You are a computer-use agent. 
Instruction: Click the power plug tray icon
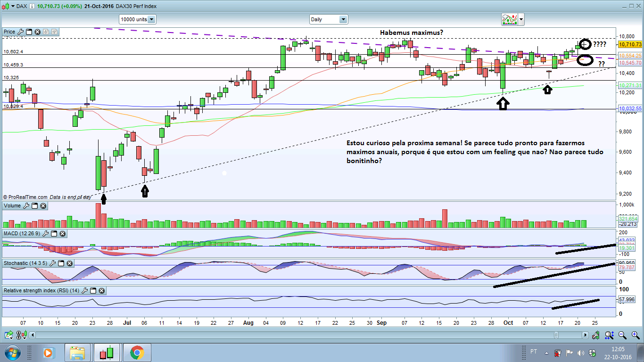558,353
